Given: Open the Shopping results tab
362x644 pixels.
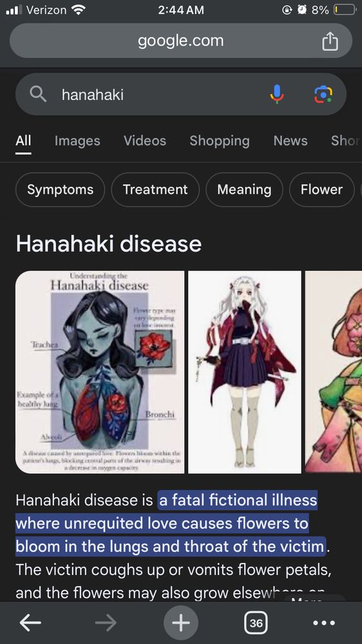Looking at the screenshot, I should click(220, 141).
